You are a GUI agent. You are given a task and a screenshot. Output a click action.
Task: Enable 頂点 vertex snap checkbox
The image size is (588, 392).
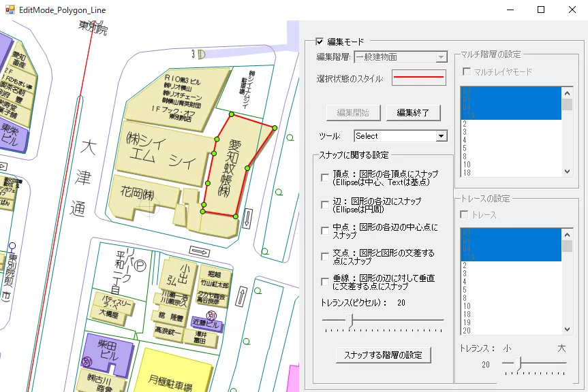[325, 178]
